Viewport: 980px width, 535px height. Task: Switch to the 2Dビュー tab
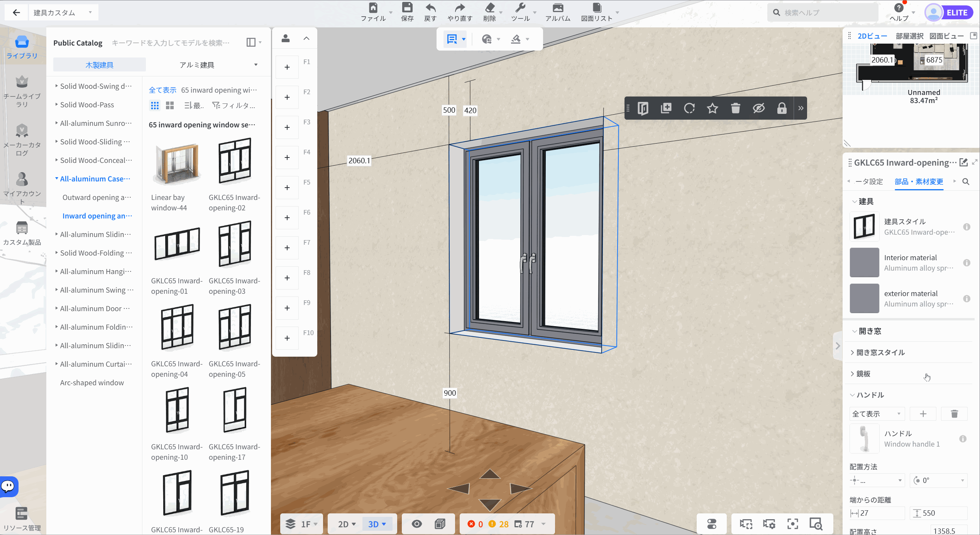872,36
